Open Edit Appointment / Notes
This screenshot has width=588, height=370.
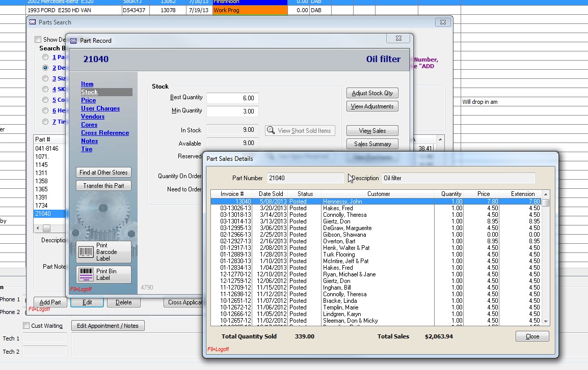pyautogui.click(x=108, y=326)
